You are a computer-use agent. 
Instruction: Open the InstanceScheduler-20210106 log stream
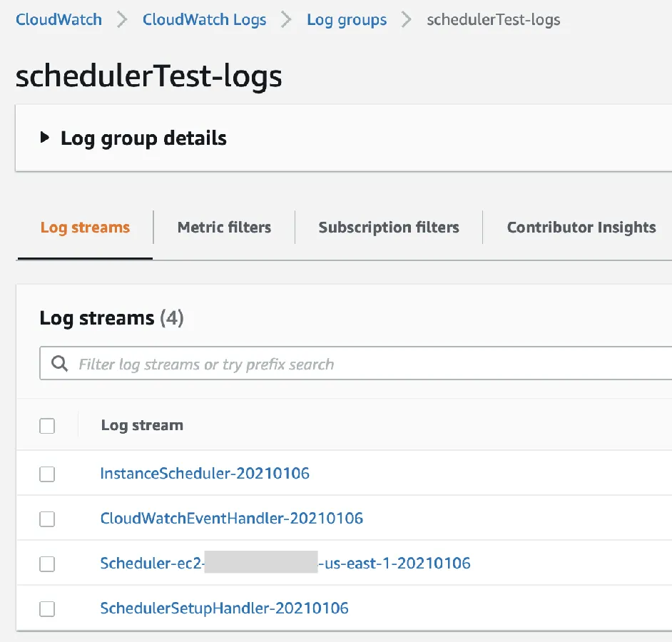point(205,473)
